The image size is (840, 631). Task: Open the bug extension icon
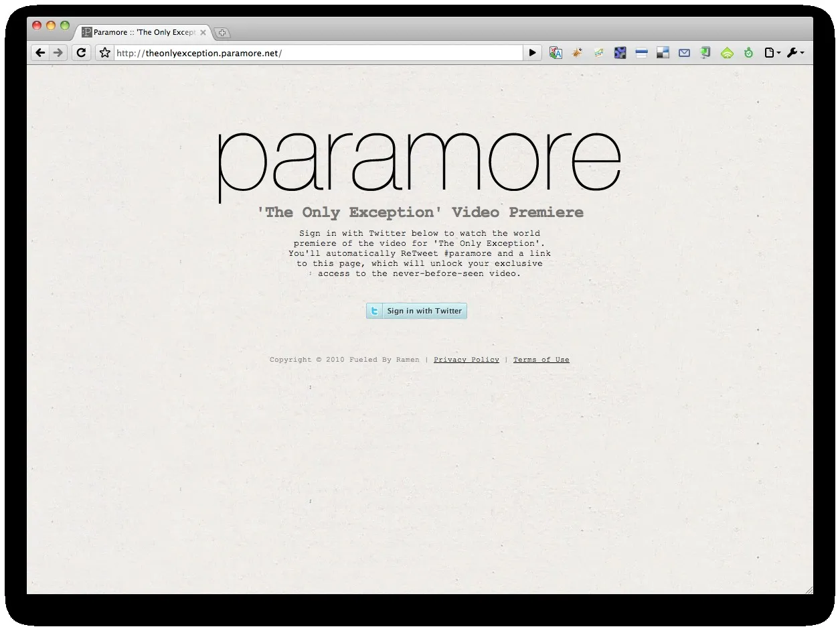click(577, 52)
